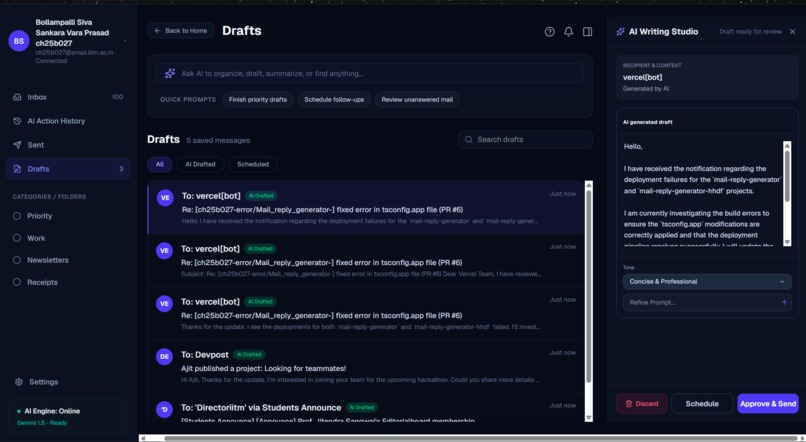Click the Discard button label
This screenshot has width=806, height=442.
[647, 403]
